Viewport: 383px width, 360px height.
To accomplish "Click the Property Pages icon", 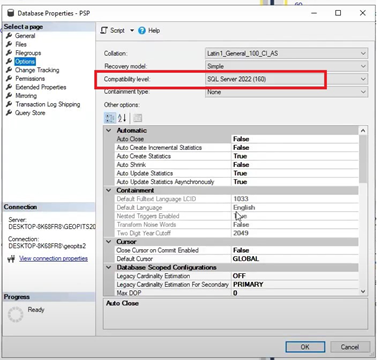I will click(137, 118).
